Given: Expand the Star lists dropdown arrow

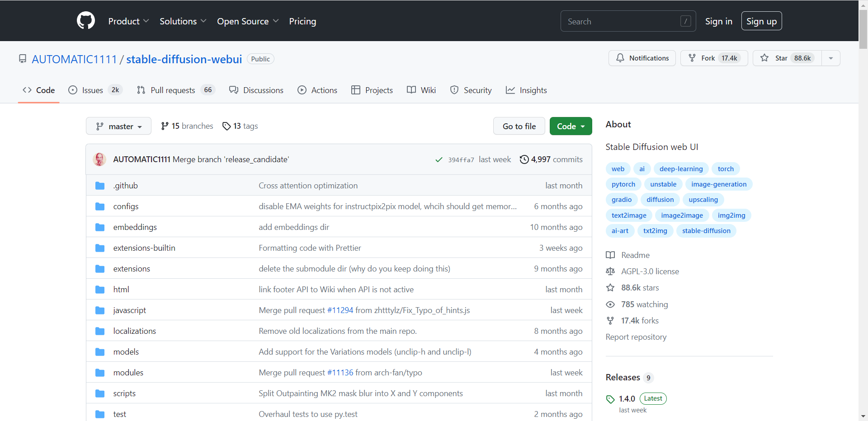Looking at the screenshot, I should [830, 58].
